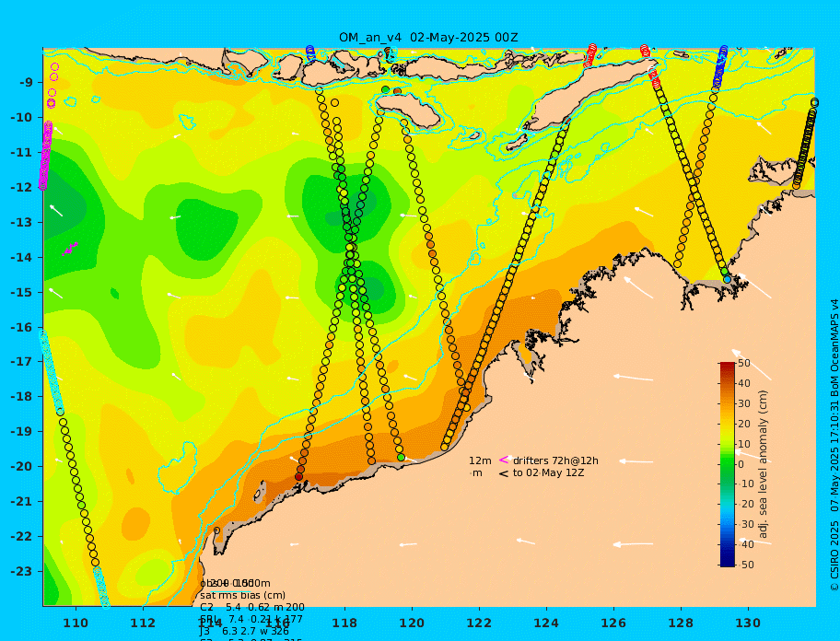This screenshot has width=840, height=641.
Task: Click the longitude label 120
Action: click(x=412, y=623)
